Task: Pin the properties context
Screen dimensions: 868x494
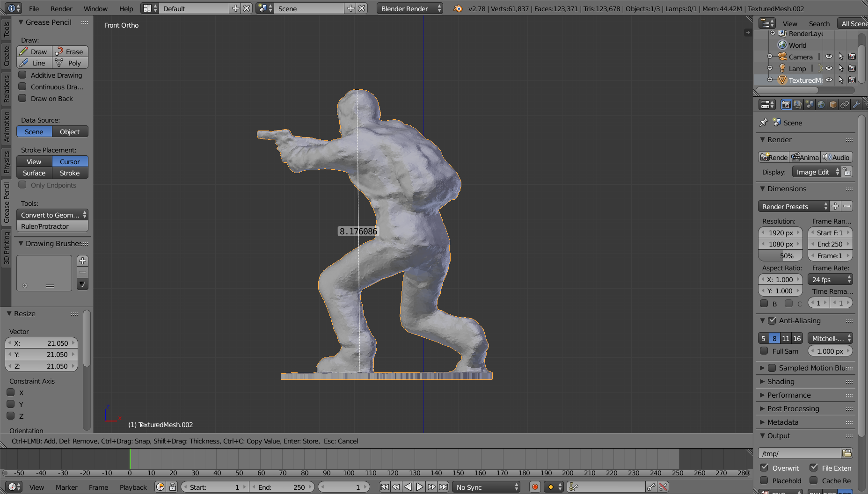Action: (x=764, y=123)
